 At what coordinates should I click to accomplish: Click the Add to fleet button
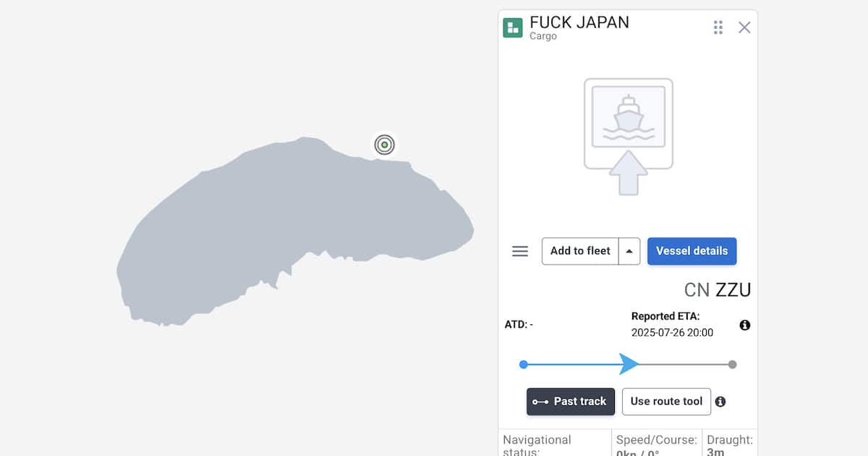point(580,251)
